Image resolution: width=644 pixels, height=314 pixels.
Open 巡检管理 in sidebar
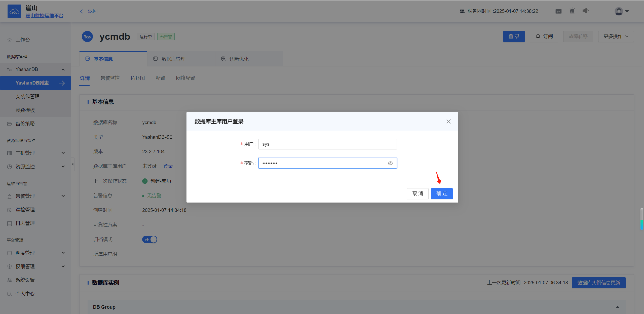point(35,210)
